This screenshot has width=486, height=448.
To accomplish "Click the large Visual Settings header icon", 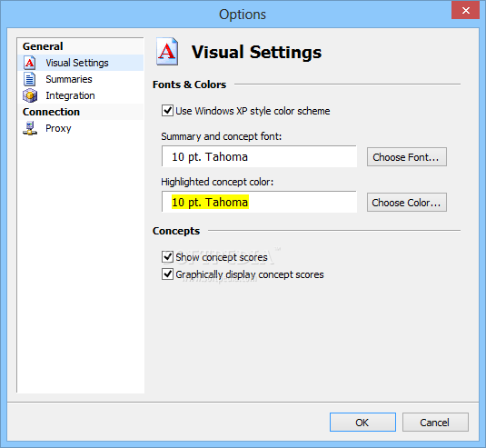I will point(167,52).
